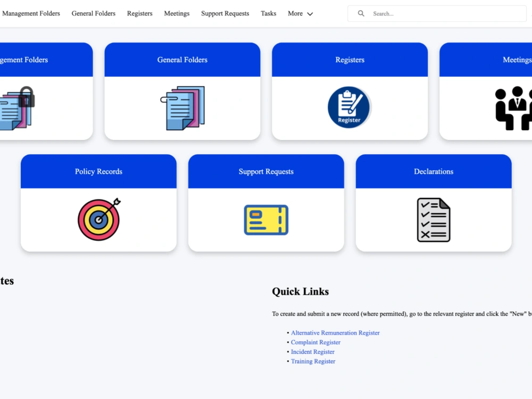Viewport: 532px width, 399px height.
Task: Open the Alternative Remuneration Register link
Action: pos(335,333)
